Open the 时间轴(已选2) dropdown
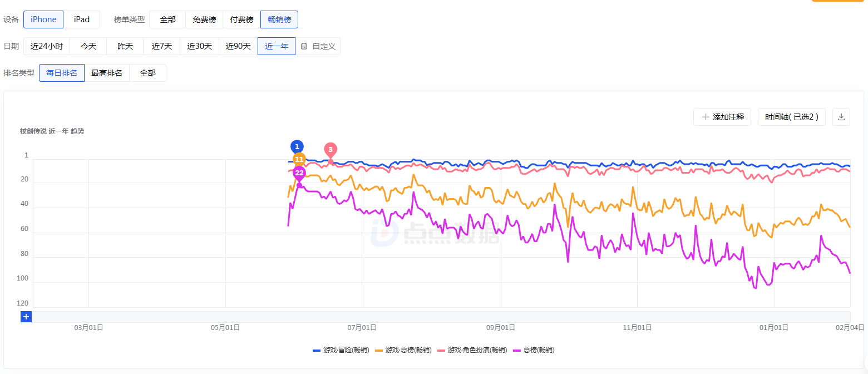Viewport: 868px width, 374px height. [x=791, y=117]
